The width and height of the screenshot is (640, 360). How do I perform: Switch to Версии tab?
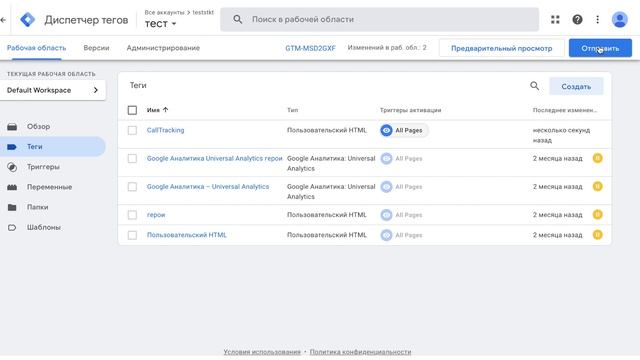coord(96,48)
